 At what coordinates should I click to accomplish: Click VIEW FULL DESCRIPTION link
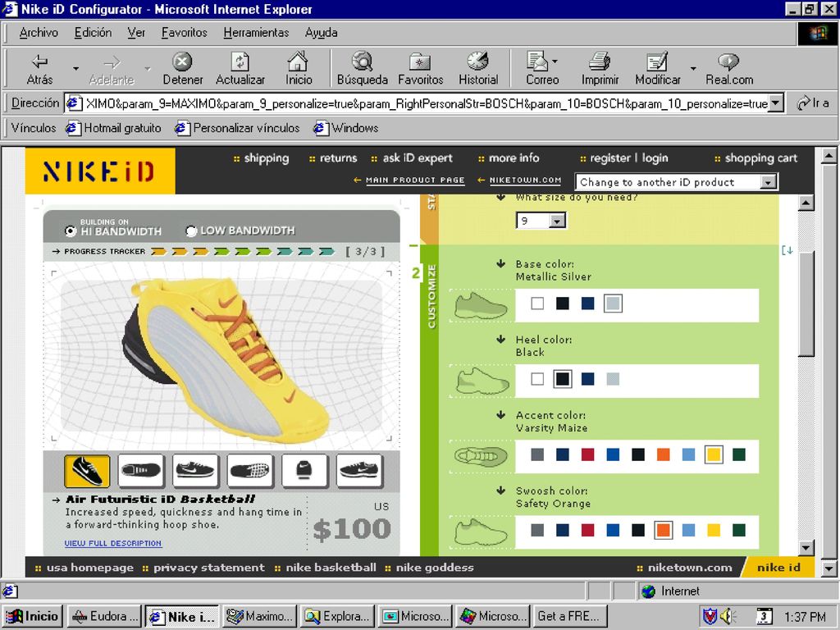point(113,543)
